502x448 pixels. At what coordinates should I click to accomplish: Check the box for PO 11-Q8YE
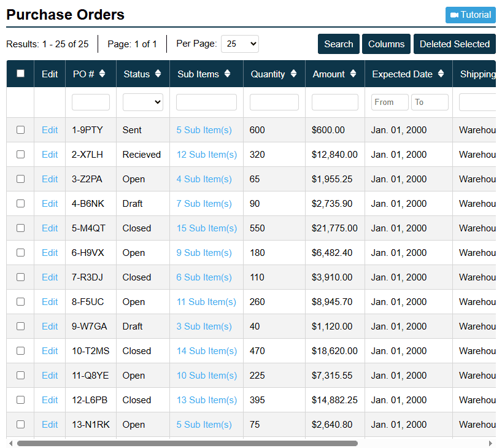point(20,376)
